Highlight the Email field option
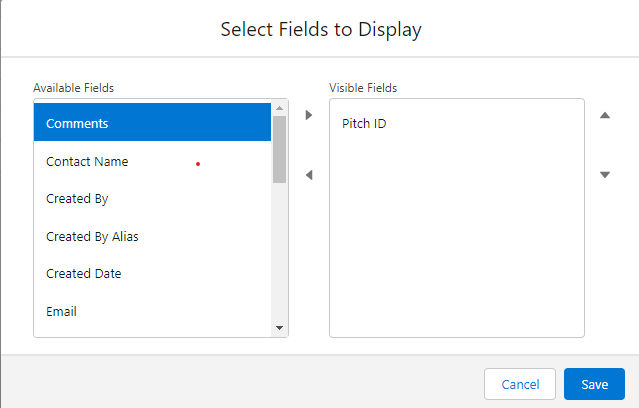Image resolution: width=639 pixels, height=408 pixels. point(152,311)
